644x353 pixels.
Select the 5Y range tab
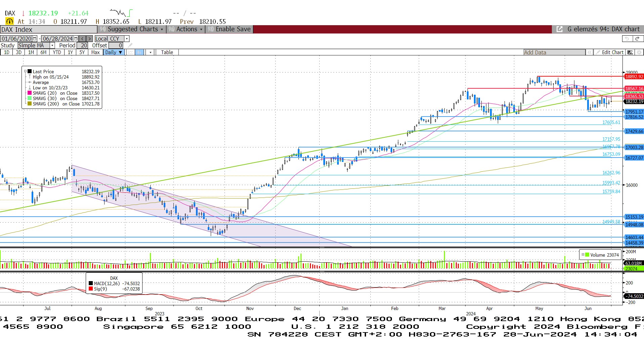pos(82,52)
